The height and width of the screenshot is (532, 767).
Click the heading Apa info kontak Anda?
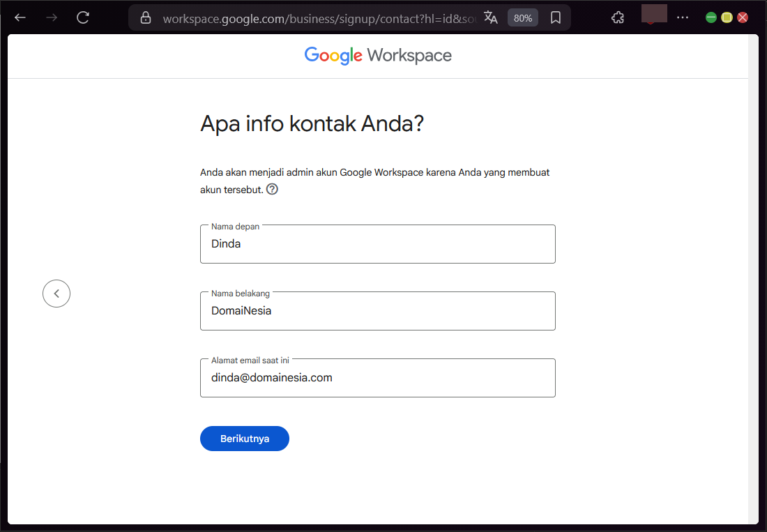312,123
